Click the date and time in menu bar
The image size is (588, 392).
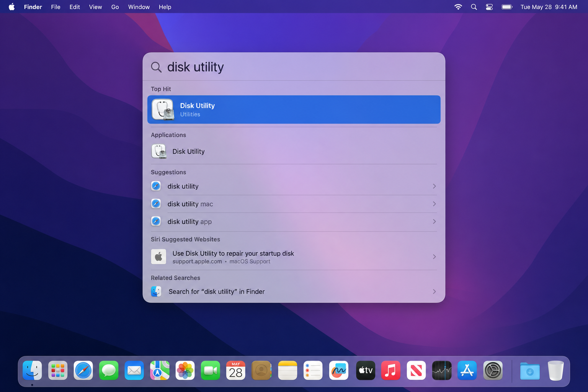tap(549, 7)
